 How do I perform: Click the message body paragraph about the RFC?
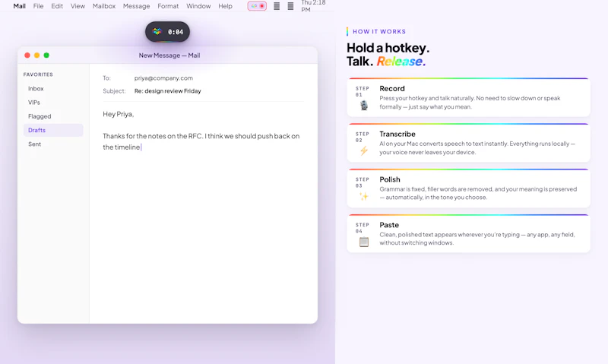pos(201,141)
